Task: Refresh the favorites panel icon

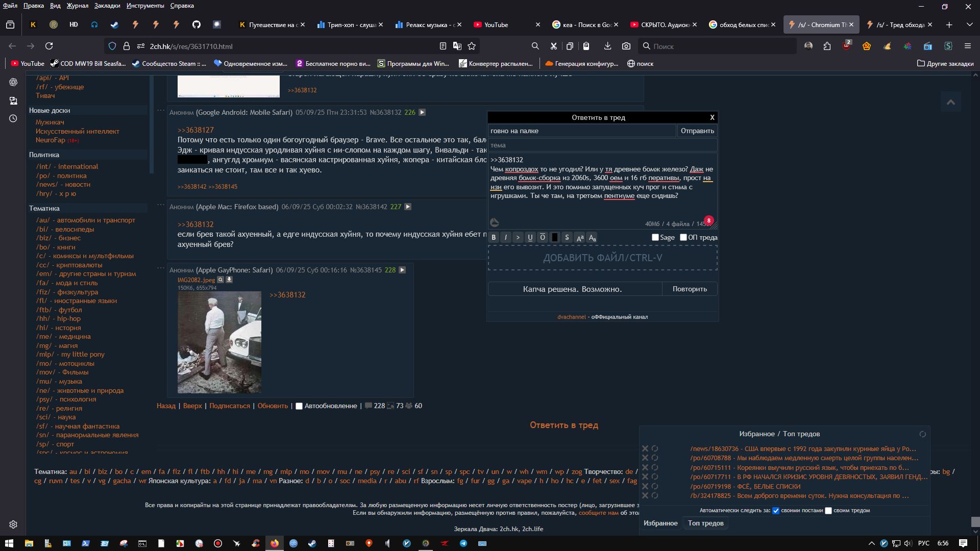Action: click(922, 434)
